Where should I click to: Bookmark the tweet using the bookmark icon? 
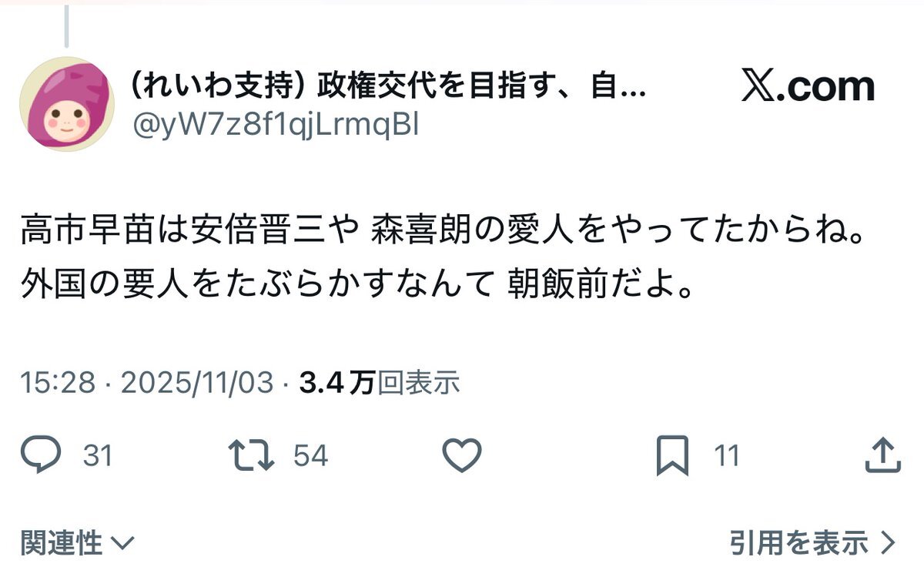(x=672, y=456)
